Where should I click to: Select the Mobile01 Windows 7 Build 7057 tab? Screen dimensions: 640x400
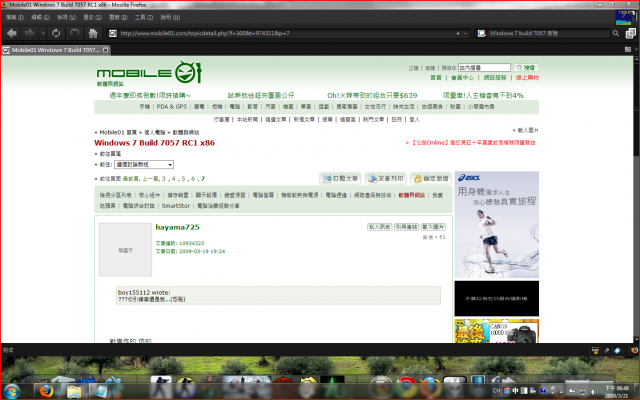tap(55, 50)
